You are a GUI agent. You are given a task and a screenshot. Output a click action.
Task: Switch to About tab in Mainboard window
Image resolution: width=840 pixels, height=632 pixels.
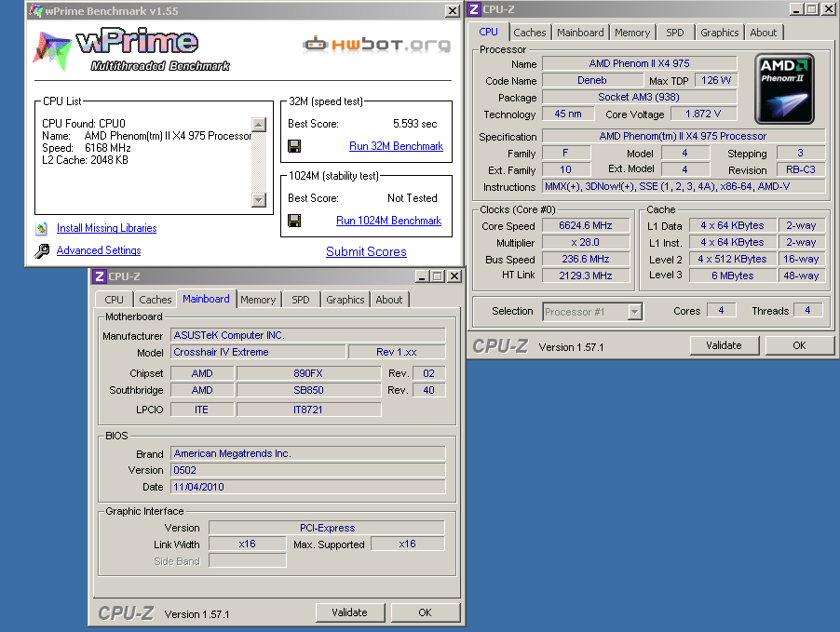tap(389, 300)
